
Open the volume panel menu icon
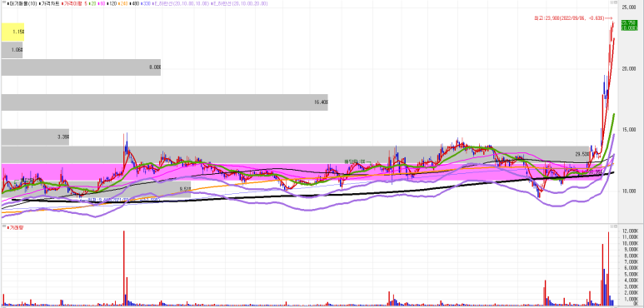(3, 226)
